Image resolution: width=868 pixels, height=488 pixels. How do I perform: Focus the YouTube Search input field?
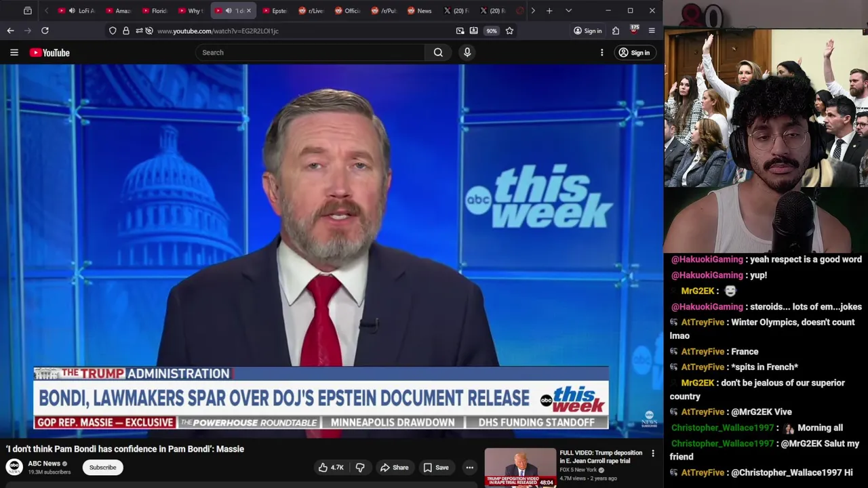point(310,52)
